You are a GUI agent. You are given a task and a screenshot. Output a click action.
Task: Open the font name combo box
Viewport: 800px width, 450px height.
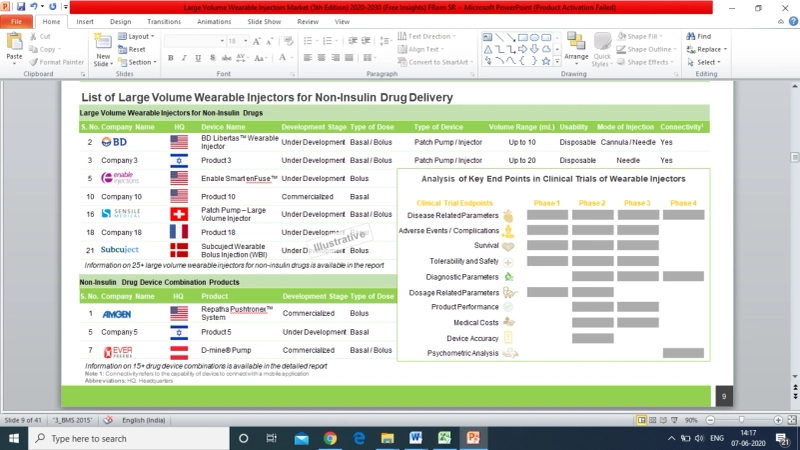(x=194, y=41)
